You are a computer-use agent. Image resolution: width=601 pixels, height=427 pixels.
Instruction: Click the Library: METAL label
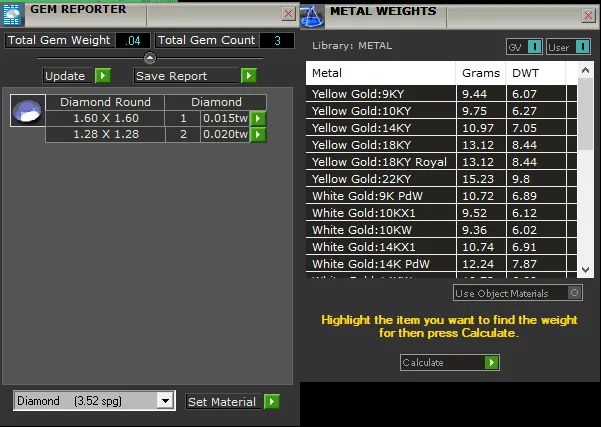[x=352, y=46]
